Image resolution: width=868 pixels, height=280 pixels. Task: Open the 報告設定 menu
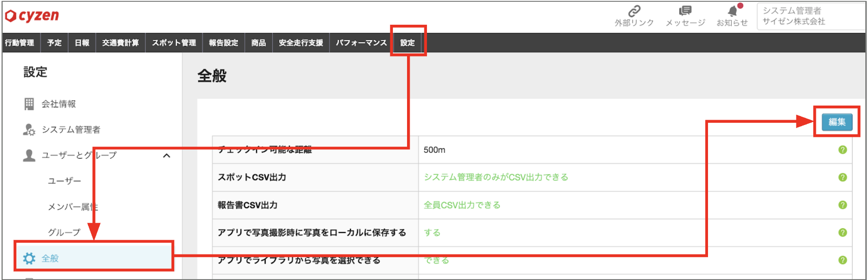click(224, 43)
